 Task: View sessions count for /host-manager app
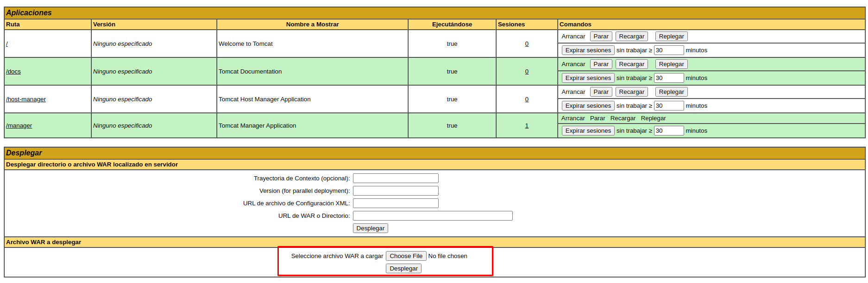coord(527,99)
